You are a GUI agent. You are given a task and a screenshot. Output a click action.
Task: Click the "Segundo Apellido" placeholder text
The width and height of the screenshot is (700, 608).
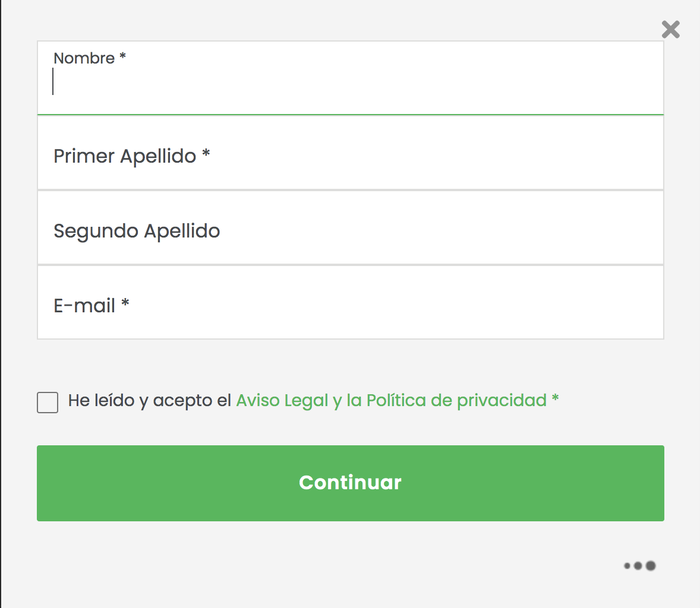click(x=137, y=231)
